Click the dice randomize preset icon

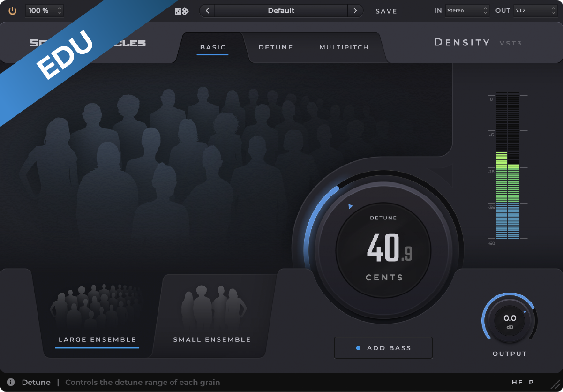(x=181, y=11)
